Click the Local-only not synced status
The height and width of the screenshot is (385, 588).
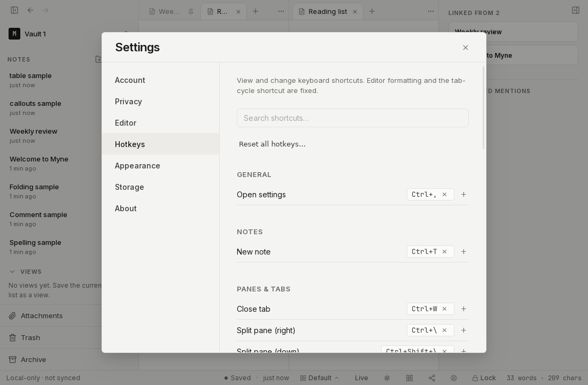point(43,378)
